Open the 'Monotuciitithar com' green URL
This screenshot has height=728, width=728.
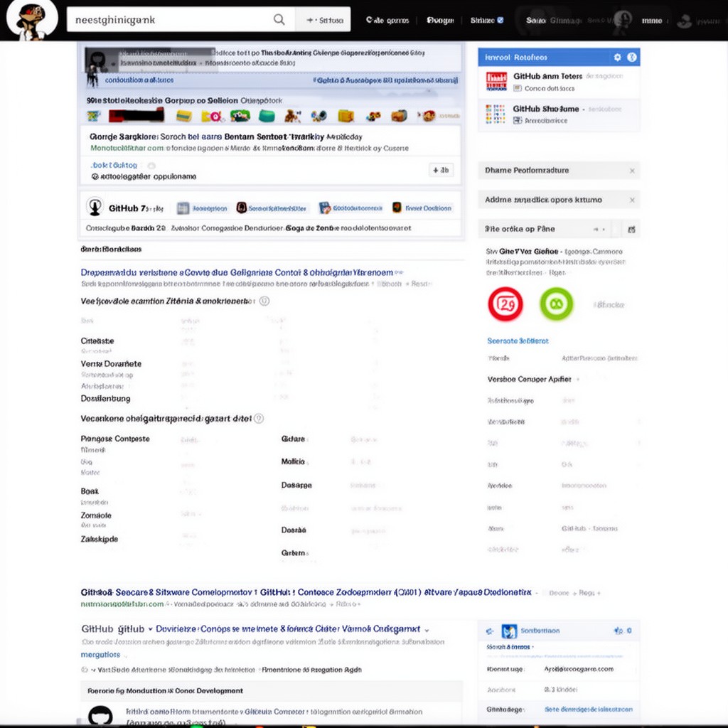click(x=127, y=148)
